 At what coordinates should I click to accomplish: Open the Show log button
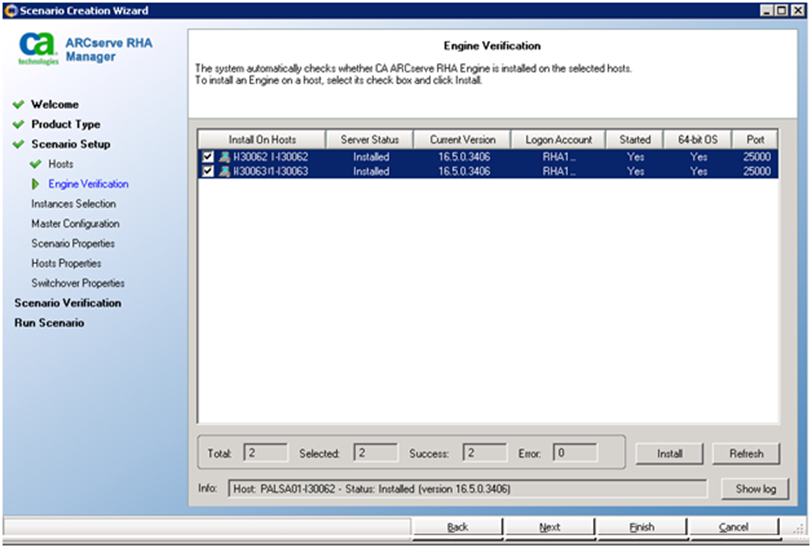coord(755,489)
